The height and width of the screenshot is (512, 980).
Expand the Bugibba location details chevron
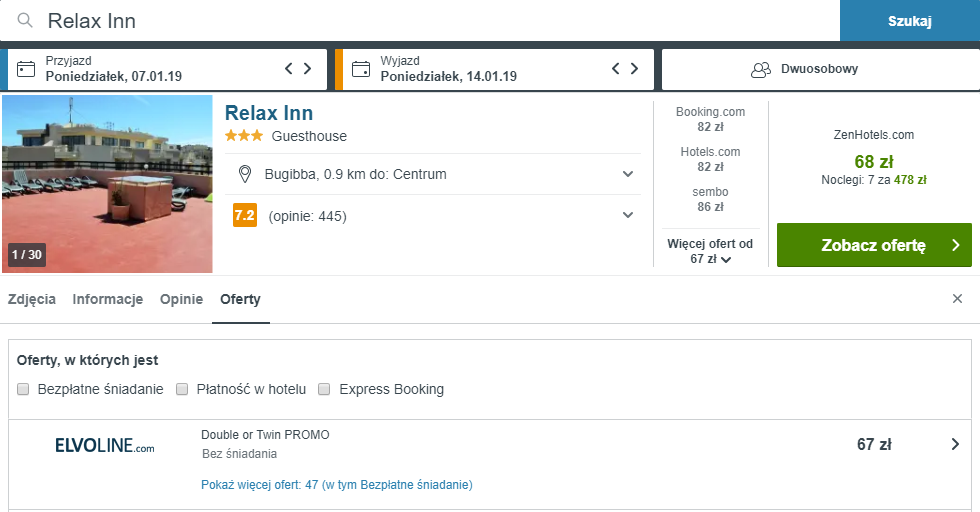click(x=628, y=174)
